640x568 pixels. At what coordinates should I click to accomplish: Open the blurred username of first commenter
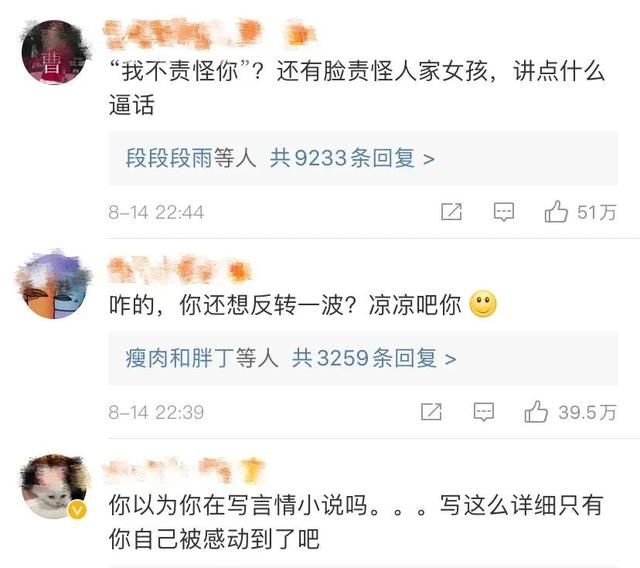tap(209, 33)
